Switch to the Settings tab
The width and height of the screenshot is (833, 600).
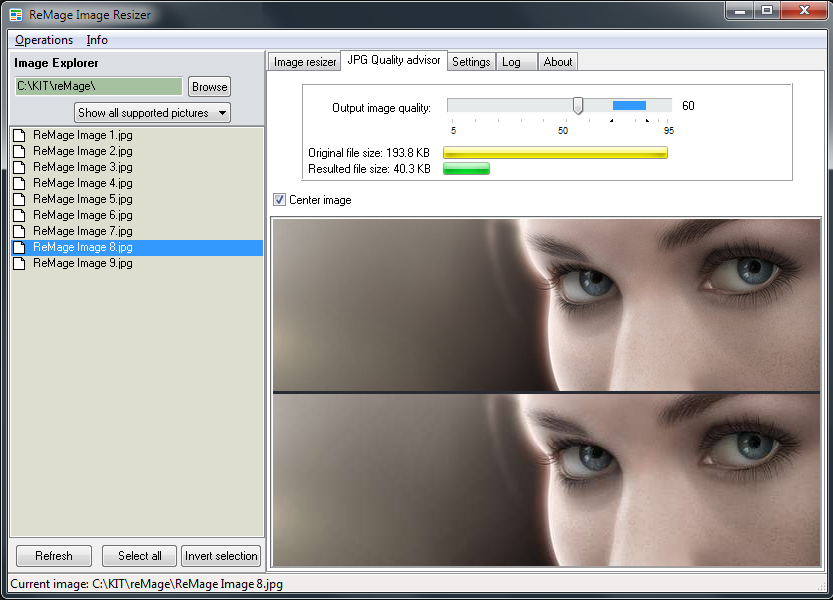pyautogui.click(x=471, y=61)
